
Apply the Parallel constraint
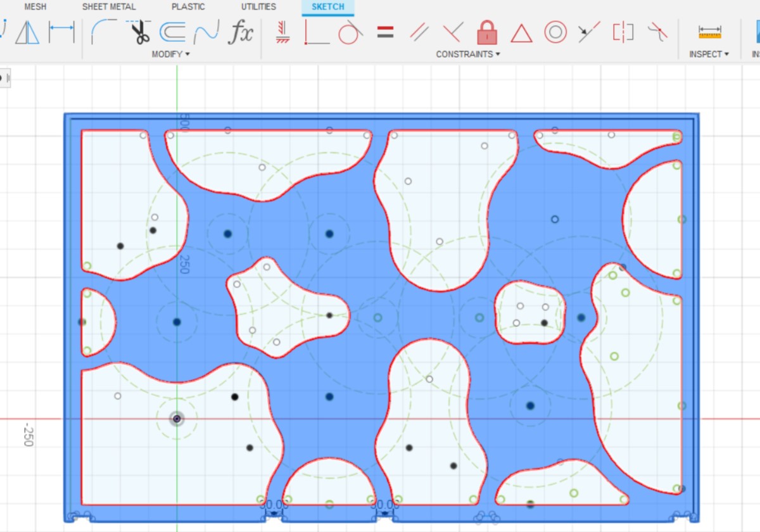coord(419,32)
